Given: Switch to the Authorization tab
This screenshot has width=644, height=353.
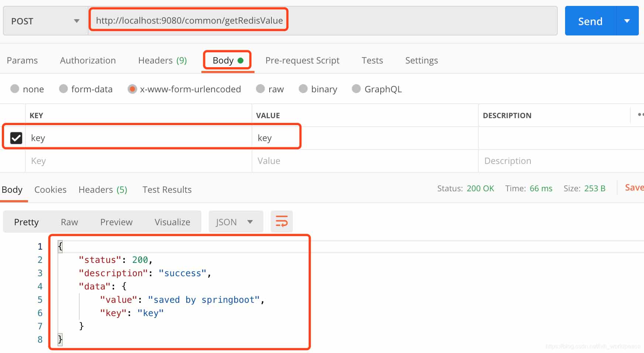Looking at the screenshot, I should click(88, 60).
